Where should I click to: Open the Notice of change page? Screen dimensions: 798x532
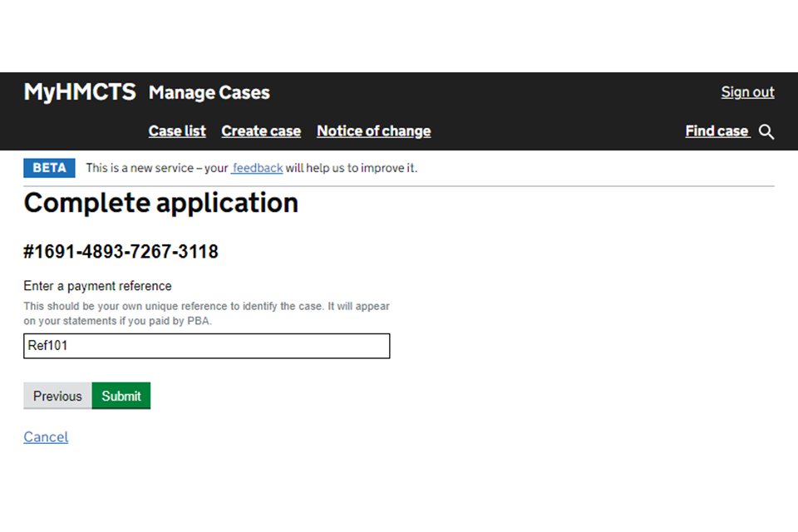pos(373,131)
